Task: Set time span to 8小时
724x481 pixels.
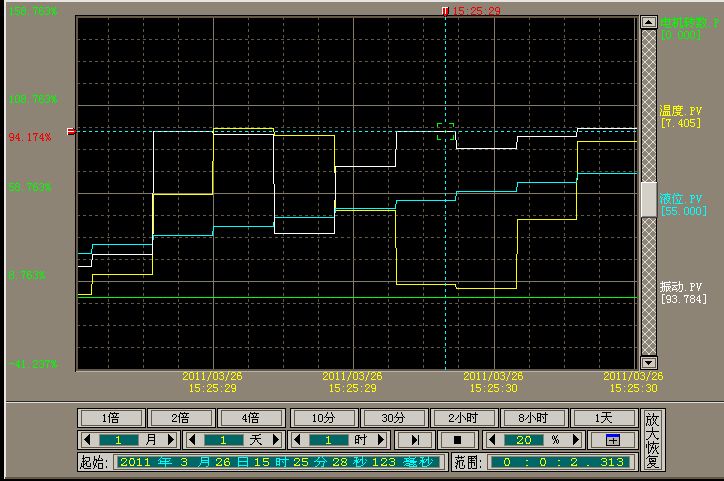Action: coord(534,418)
